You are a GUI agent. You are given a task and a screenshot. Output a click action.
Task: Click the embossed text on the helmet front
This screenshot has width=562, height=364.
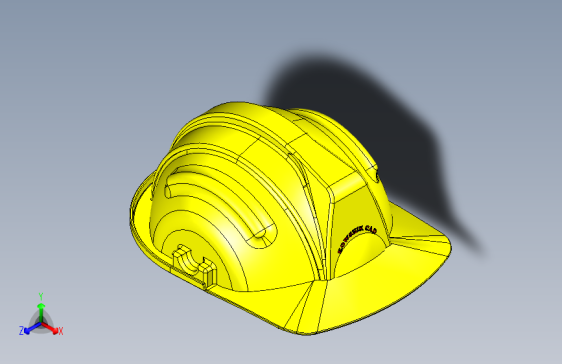pos(357,239)
